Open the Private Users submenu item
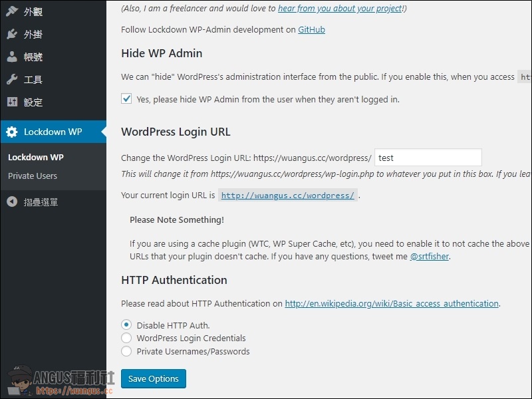 [x=33, y=176]
